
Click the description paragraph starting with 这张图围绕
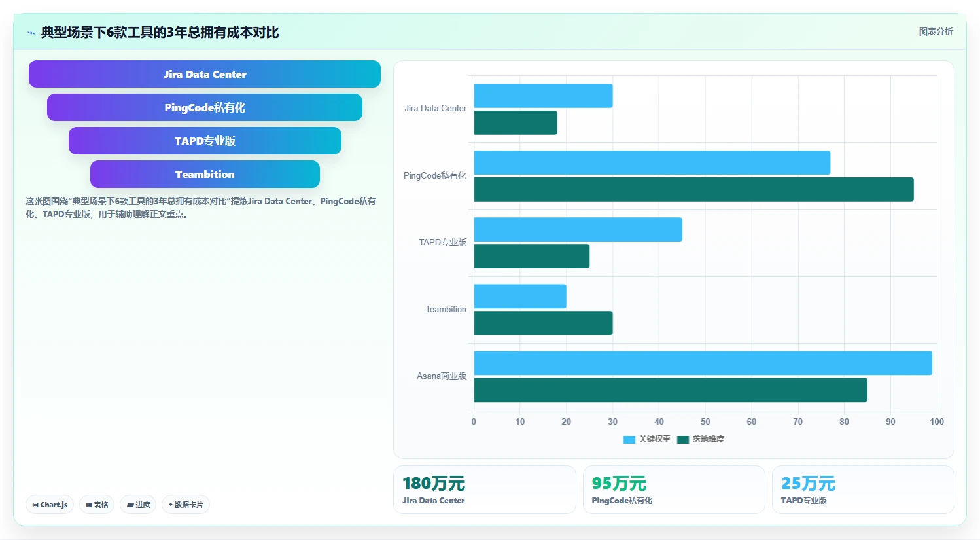tap(201, 207)
